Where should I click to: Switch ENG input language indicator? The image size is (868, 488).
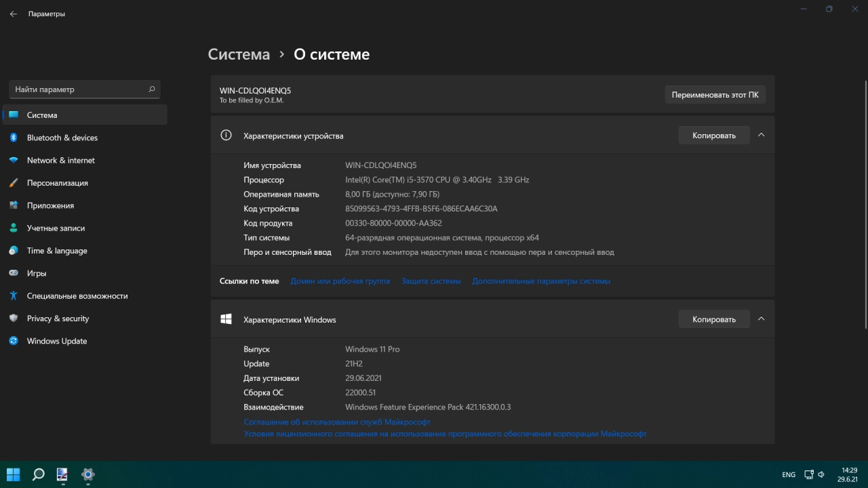point(789,474)
